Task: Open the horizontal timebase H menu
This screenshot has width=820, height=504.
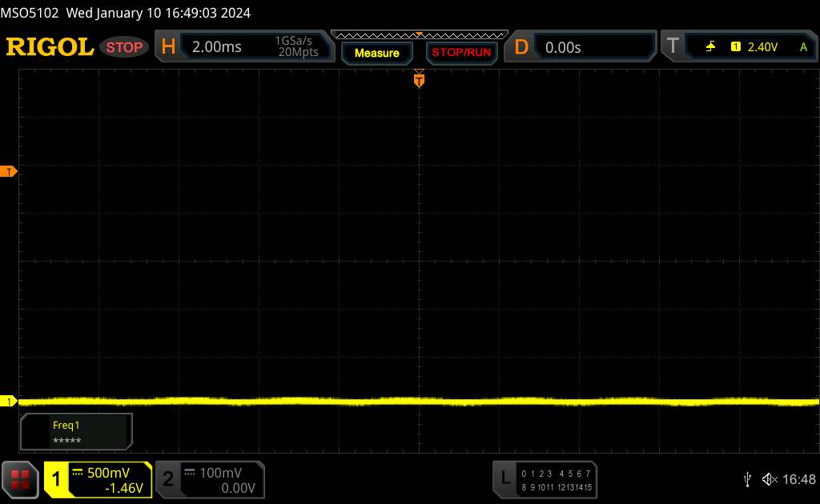Action: click(168, 46)
